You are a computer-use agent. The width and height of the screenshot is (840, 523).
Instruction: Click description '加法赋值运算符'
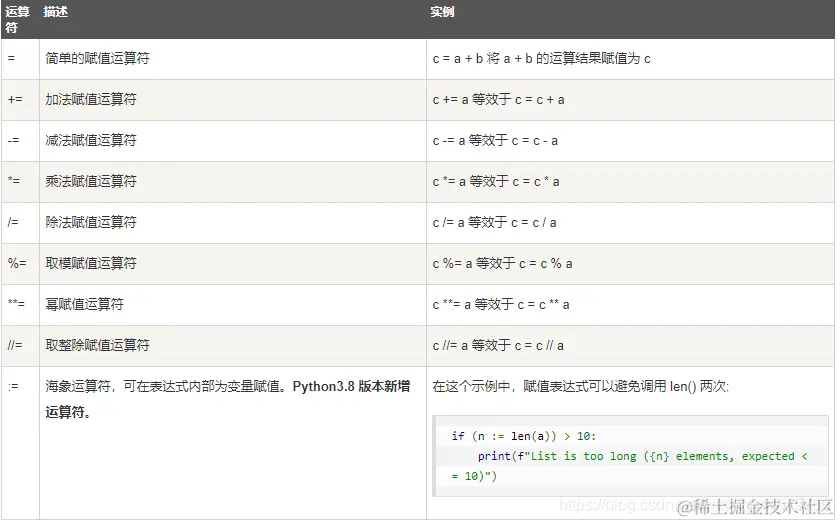click(x=91, y=99)
